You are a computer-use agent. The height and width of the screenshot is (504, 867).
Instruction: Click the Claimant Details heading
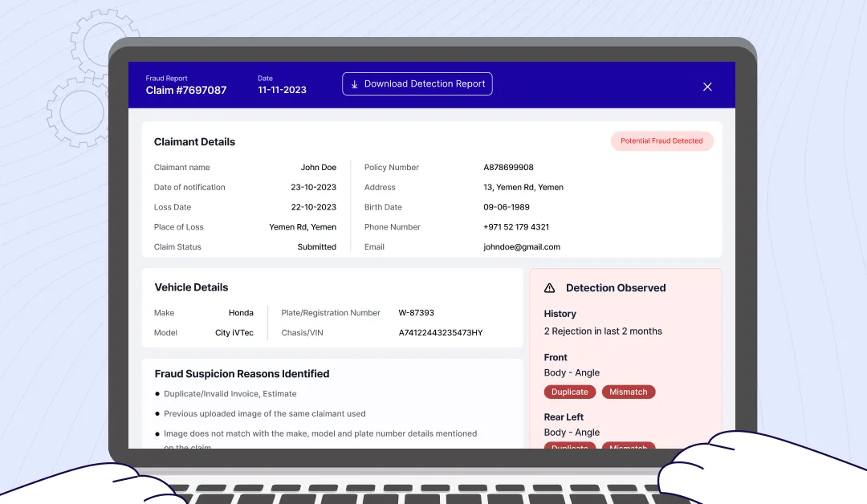coord(194,142)
